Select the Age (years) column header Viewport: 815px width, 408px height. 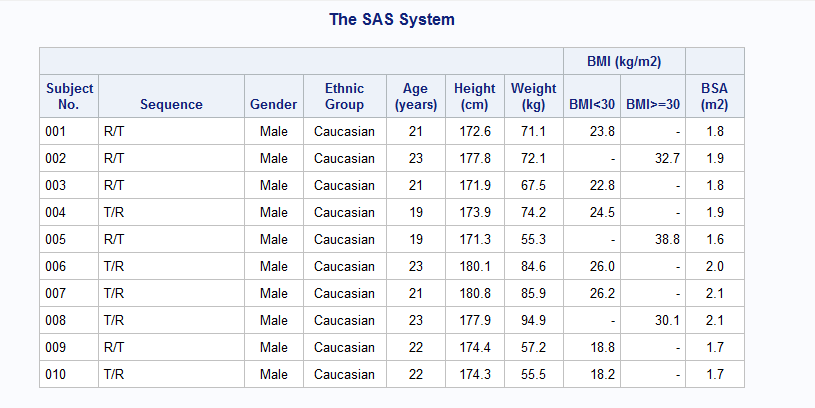[415, 96]
